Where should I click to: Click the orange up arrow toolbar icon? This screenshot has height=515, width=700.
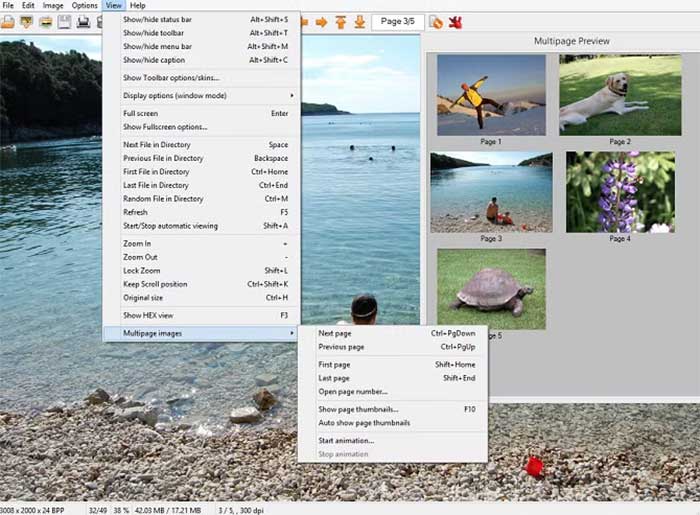(x=341, y=21)
